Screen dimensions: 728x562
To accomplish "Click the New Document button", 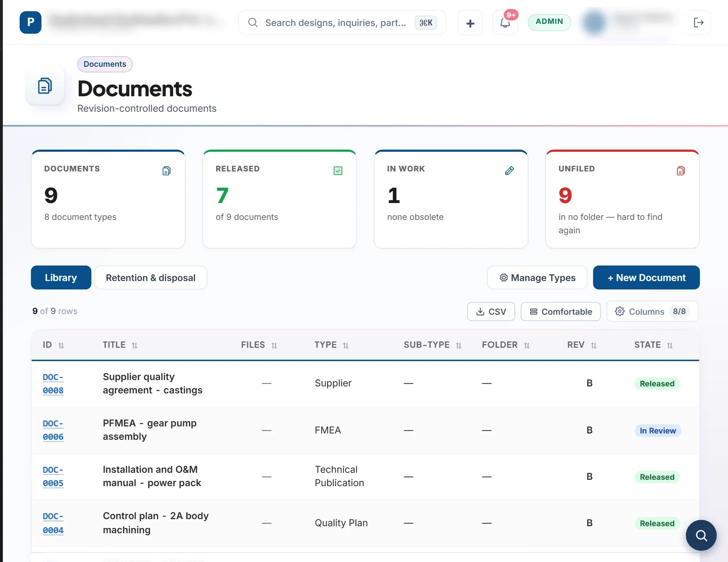I will coord(646,277).
